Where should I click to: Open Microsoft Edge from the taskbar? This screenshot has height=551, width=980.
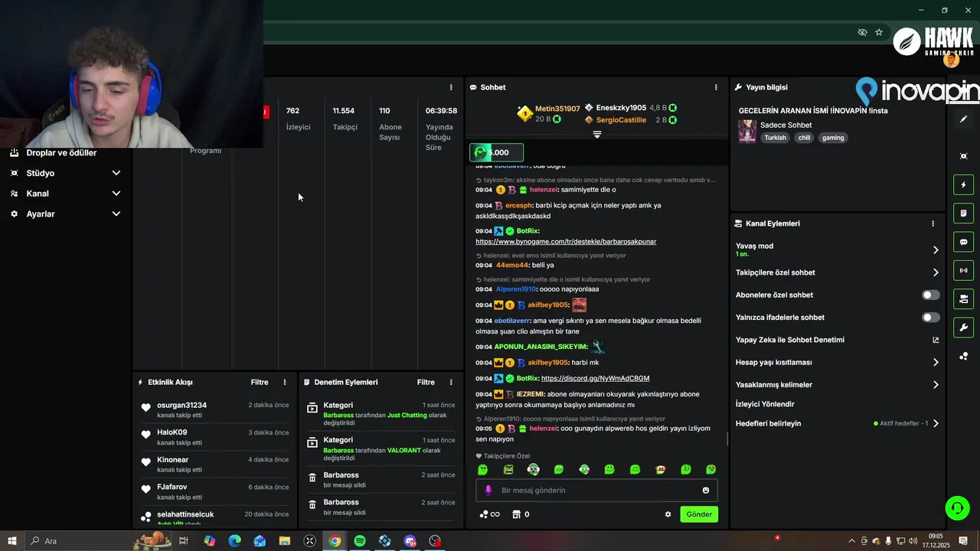[x=234, y=541]
